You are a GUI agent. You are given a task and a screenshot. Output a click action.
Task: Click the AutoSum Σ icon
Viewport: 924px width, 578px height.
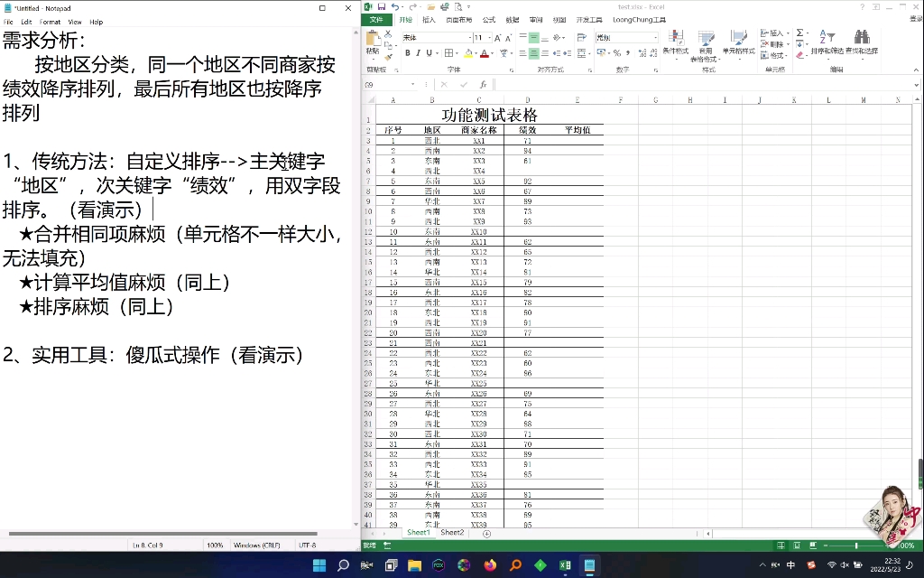[799, 33]
